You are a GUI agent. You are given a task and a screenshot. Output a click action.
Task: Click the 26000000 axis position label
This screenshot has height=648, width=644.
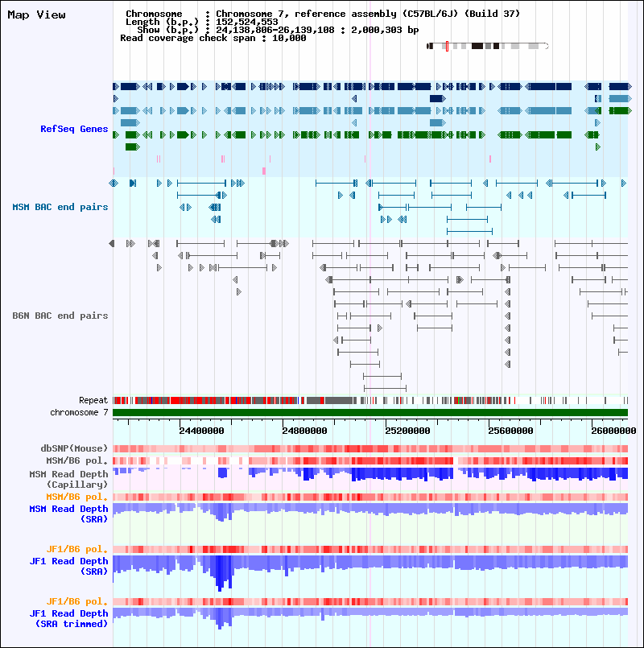(x=613, y=431)
